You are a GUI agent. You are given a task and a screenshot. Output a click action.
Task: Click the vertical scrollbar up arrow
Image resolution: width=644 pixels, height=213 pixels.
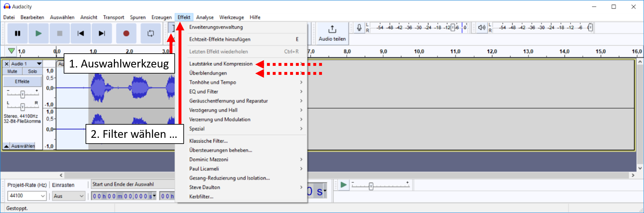click(640, 62)
